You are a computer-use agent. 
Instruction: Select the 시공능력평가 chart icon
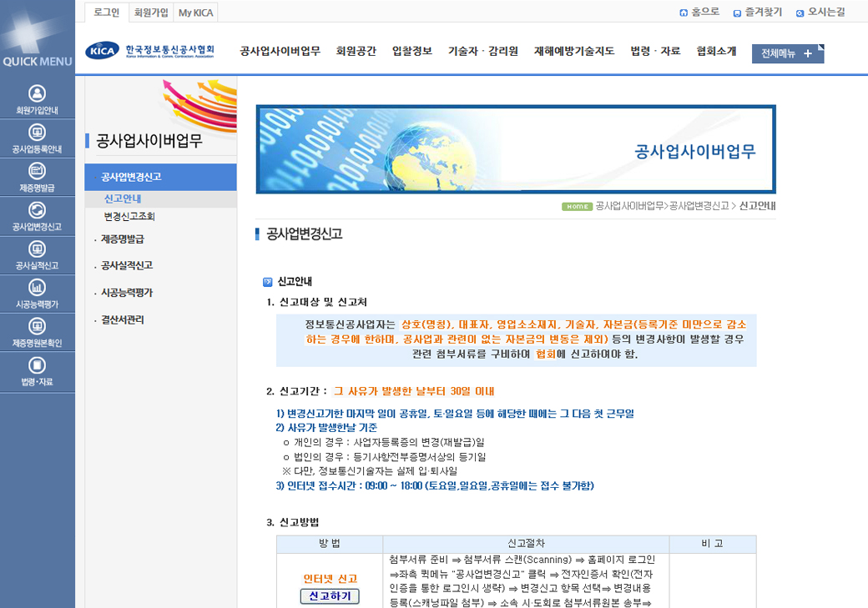point(37,288)
